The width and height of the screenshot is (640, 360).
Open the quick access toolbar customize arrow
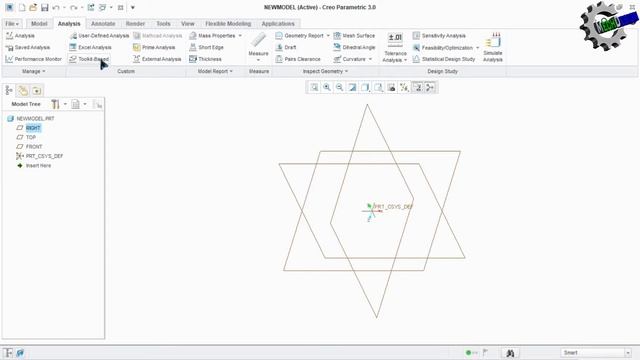133,7
